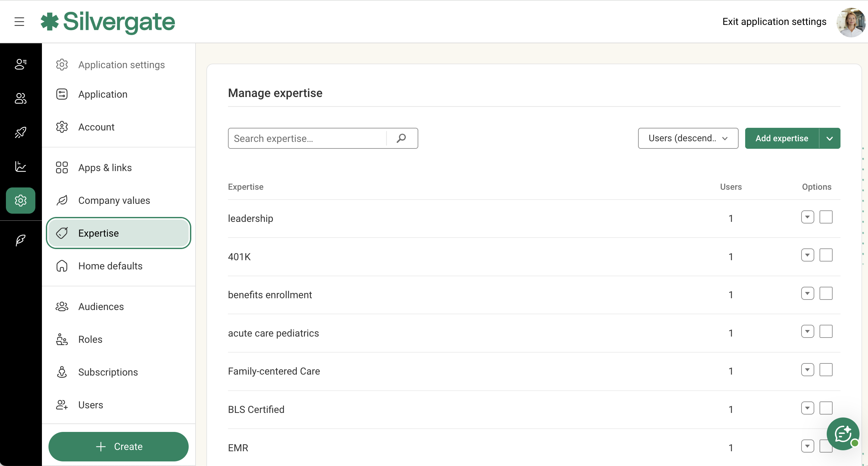The image size is (868, 466).
Task: Click the Company values leaf icon
Action: (x=62, y=200)
